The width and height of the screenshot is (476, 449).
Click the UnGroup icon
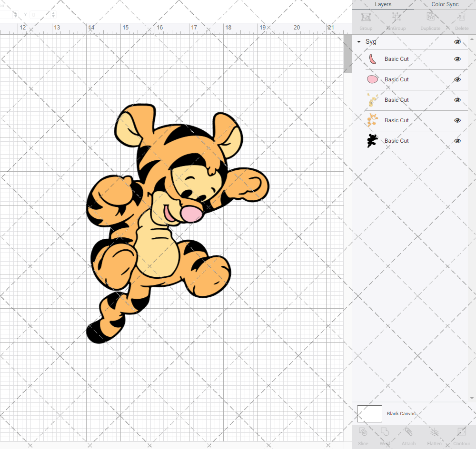click(396, 17)
